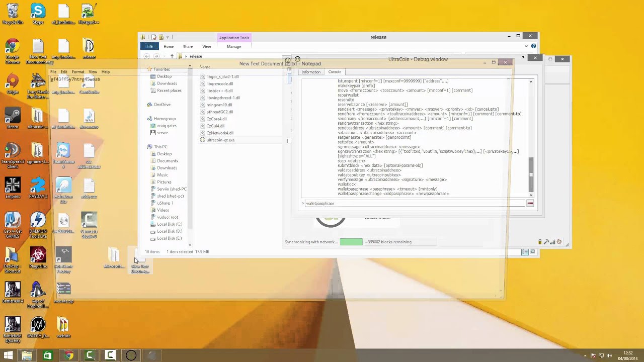Select Recent places under Favorites
This screenshot has height=362, width=644.
tap(169, 90)
